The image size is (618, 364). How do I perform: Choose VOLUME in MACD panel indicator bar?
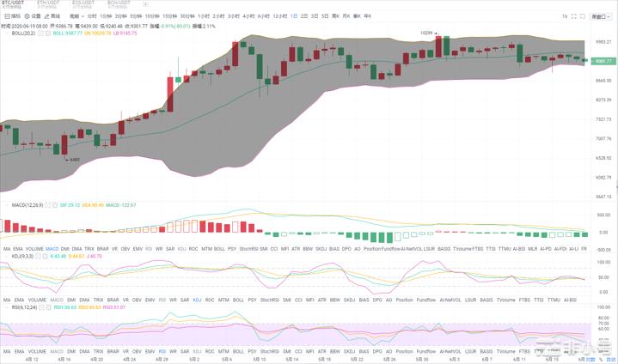34,249
